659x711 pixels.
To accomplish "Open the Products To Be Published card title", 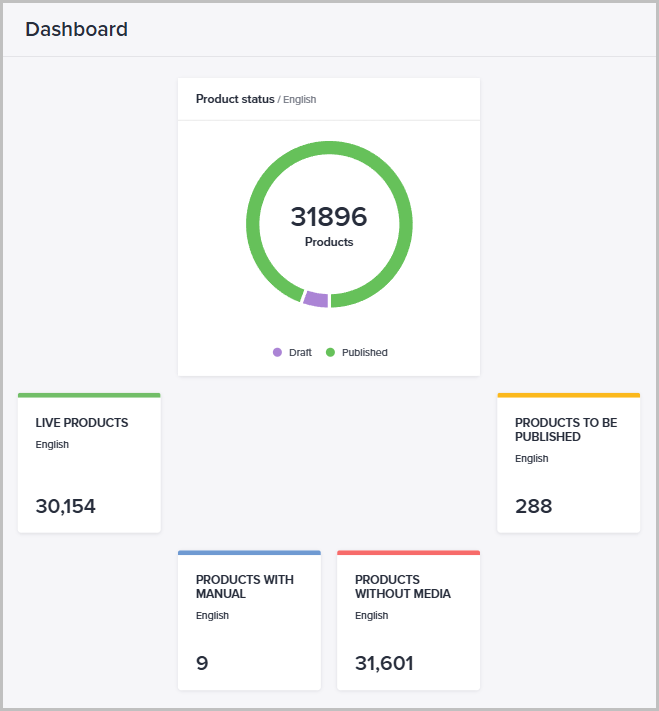I will (566, 430).
